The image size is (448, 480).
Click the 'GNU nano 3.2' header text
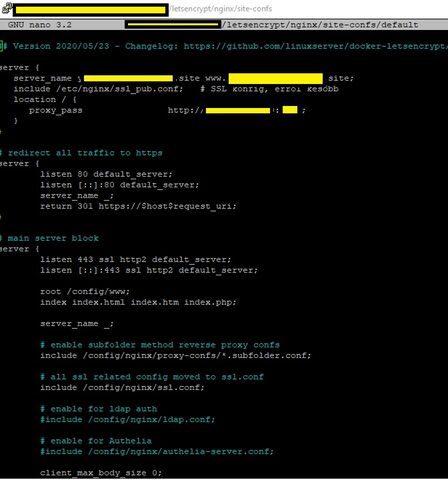[40, 25]
